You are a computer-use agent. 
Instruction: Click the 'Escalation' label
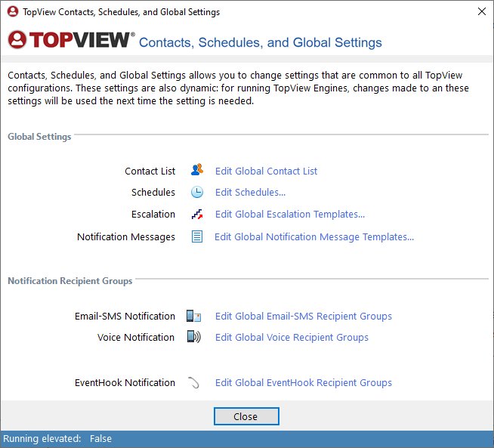(x=153, y=215)
